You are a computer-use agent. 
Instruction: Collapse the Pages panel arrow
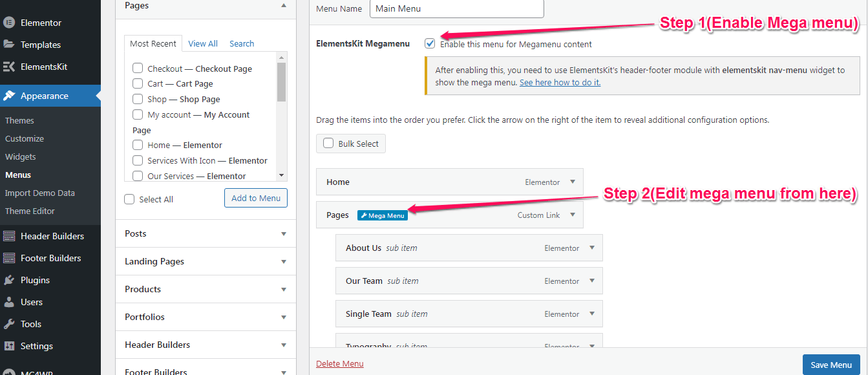tap(284, 5)
